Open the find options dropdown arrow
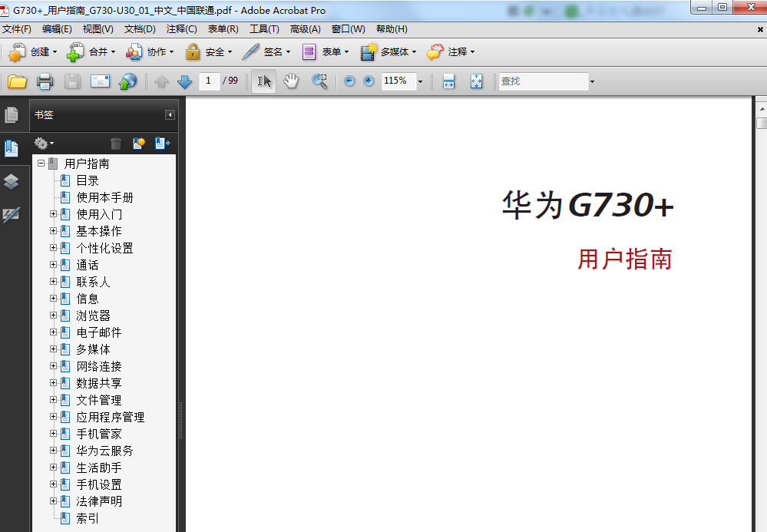767x532 pixels. tap(592, 81)
